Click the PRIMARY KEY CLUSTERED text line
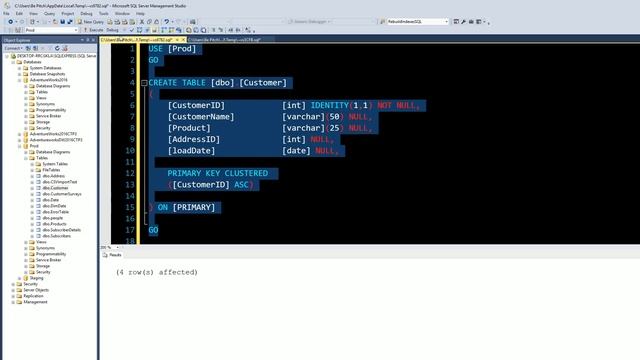Viewport: 640px width, 360px height. (x=218, y=173)
